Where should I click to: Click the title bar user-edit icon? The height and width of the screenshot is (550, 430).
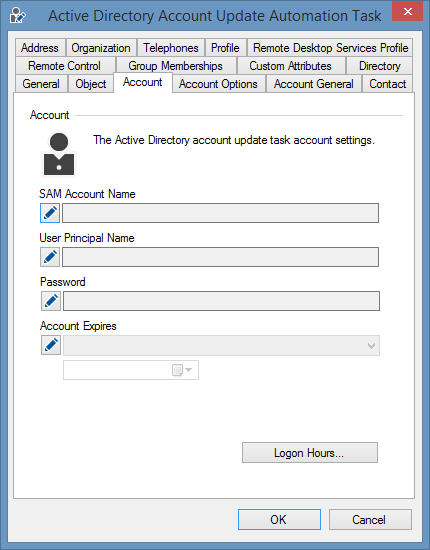(x=18, y=16)
